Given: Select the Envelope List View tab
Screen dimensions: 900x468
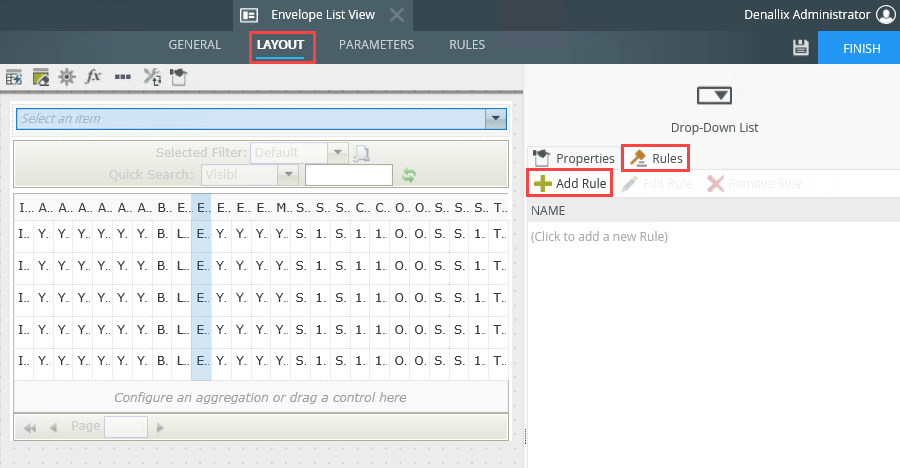Looking at the screenshot, I should pyautogui.click(x=323, y=15).
